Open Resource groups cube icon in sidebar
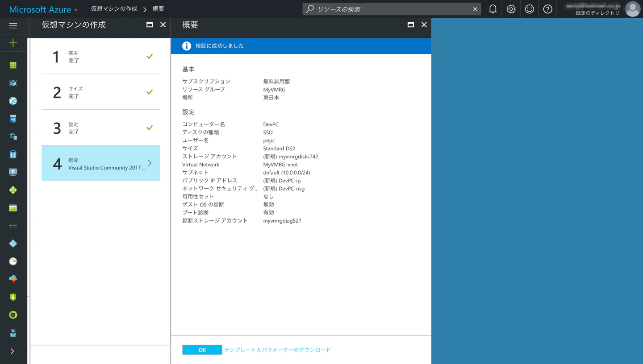This screenshot has width=643, height=364. coord(13,83)
